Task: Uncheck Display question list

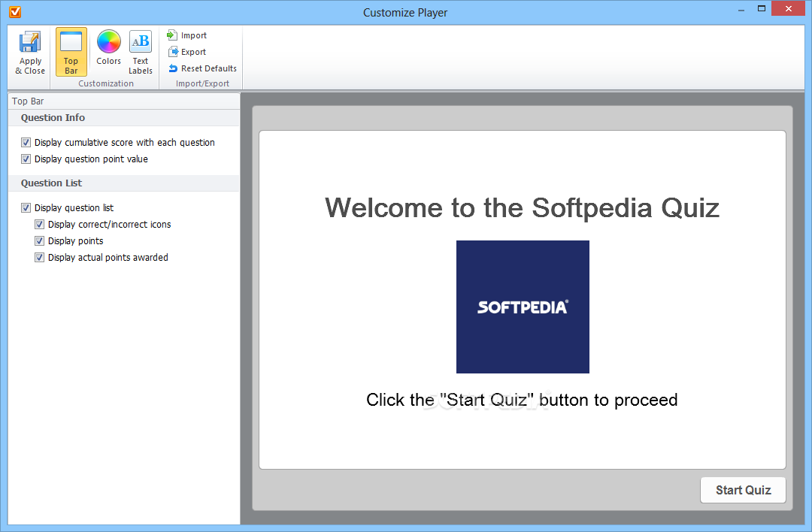Action: pyautogui.click(x=26, y=207)
